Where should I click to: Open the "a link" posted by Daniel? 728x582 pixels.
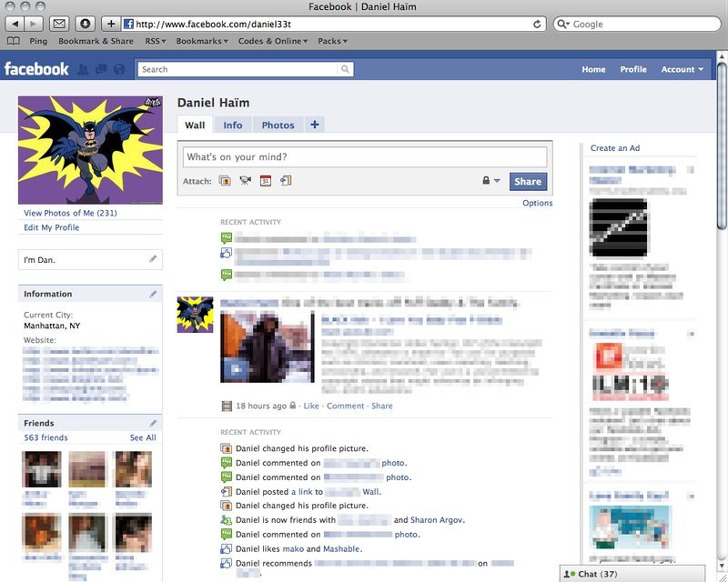tap(302, 491)
